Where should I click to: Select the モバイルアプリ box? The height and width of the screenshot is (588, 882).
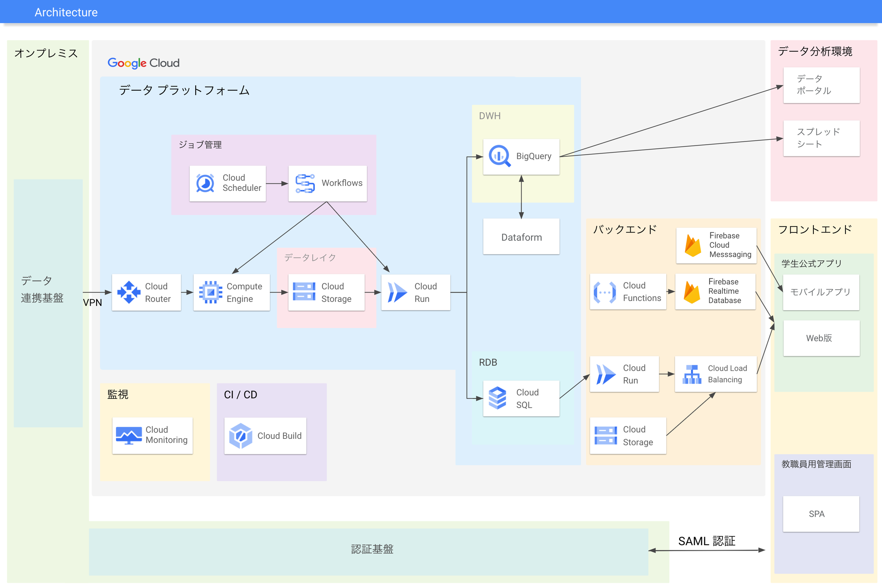(821, 292)
